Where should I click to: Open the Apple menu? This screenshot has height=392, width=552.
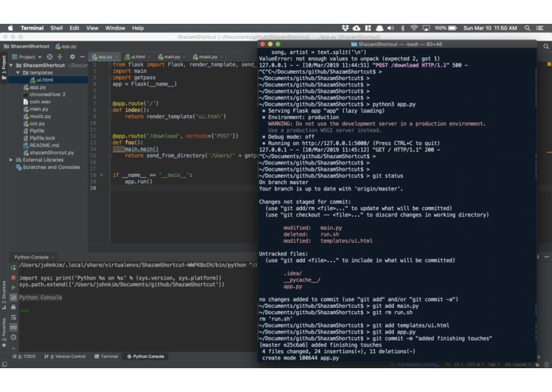pyautogui.click(x=10, y=28)
